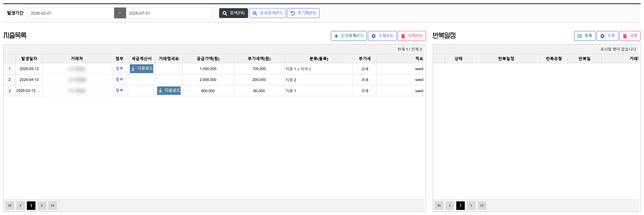Select page 1 in 반복일정 pager
Image resolution: width=644 pixels, height=215 pixels.
(x=461, y=205)
